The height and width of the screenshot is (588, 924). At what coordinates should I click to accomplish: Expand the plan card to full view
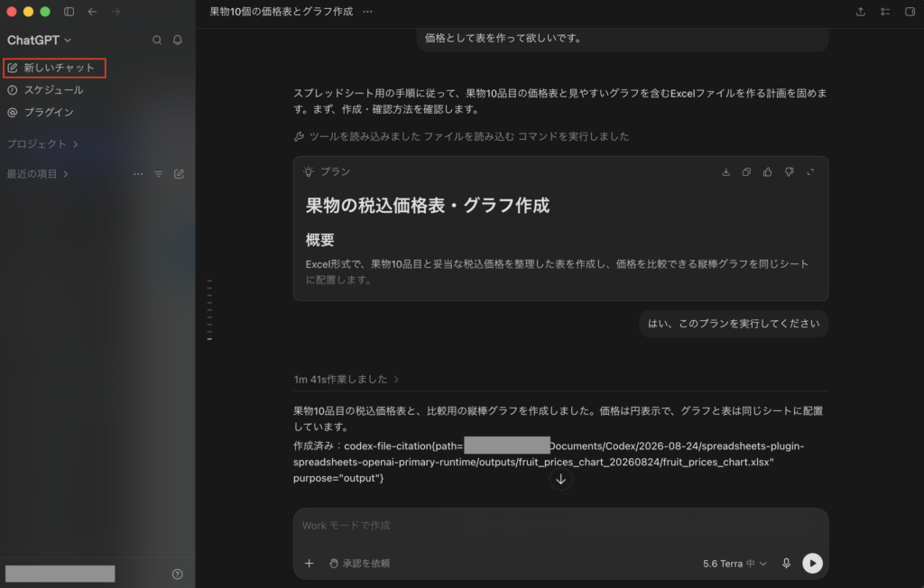(811, 172)
